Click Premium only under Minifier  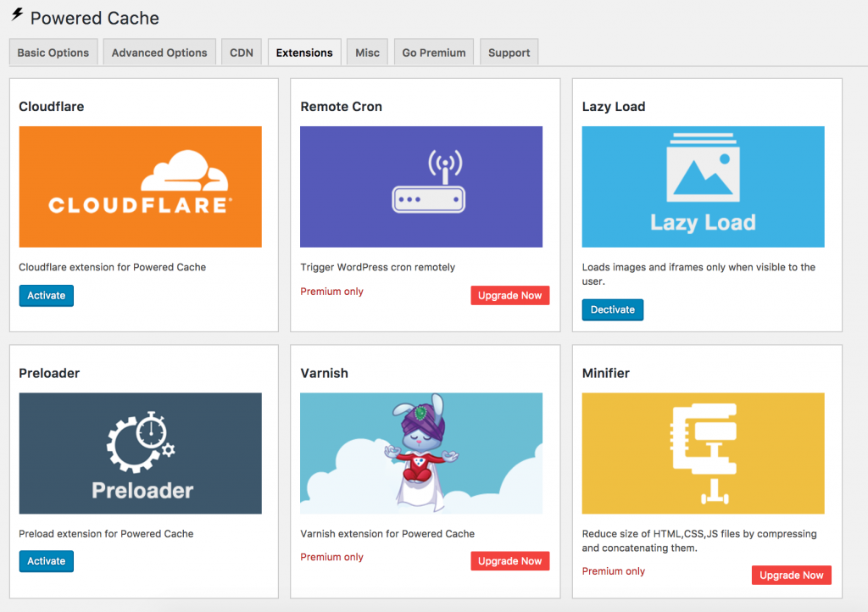(x=614, y=571)
